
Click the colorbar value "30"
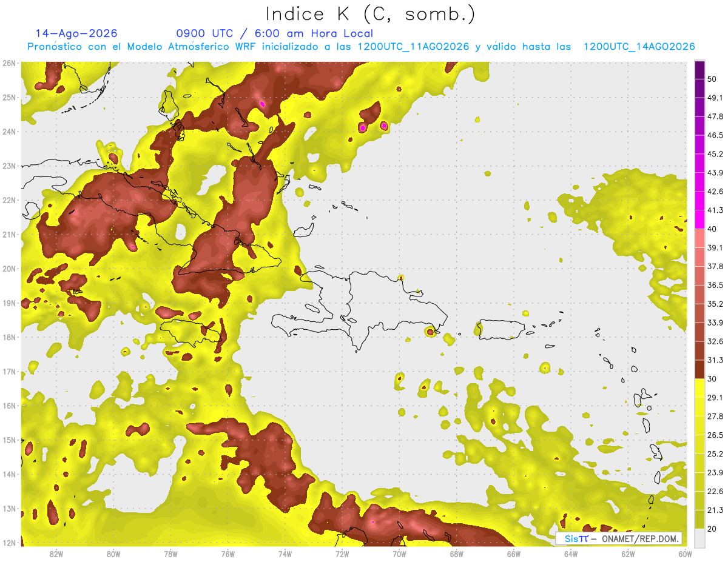tap(713, 379)
